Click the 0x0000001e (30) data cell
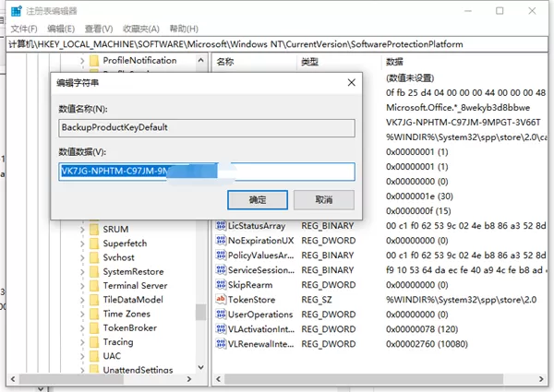Image resolution: width=554 pixels, height=392 pixels. [419, 196]
